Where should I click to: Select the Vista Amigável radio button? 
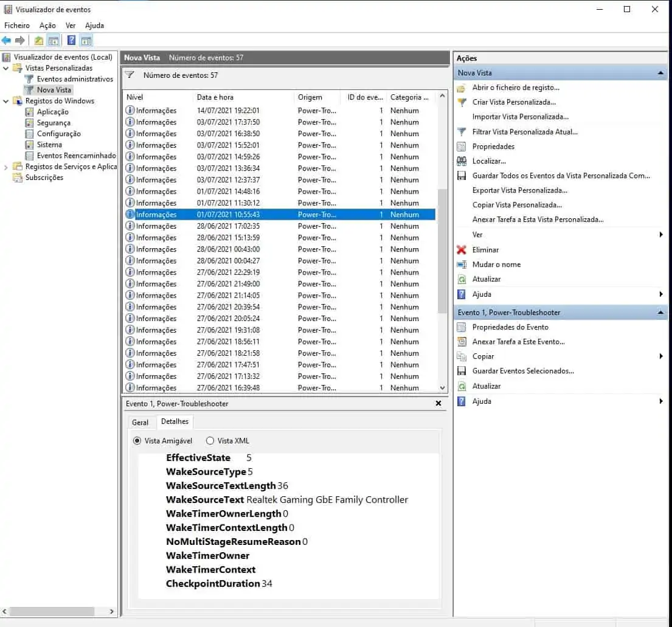click(x=137, y=441)
